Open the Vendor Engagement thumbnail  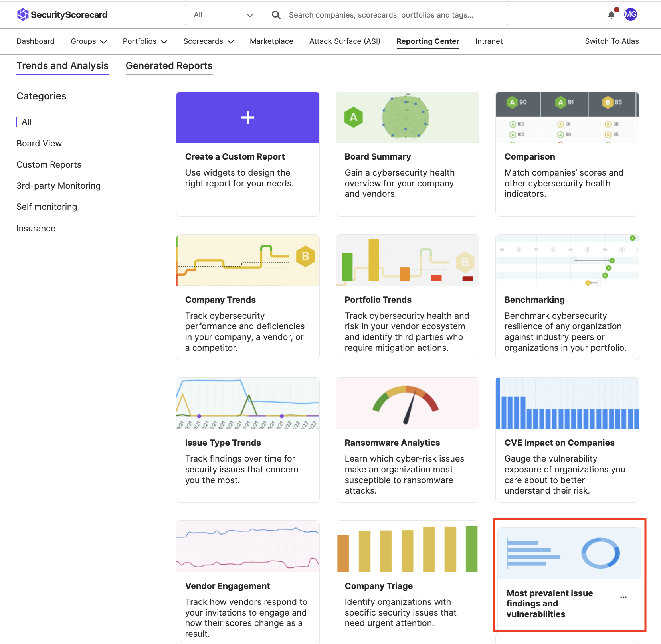[248, 547]
